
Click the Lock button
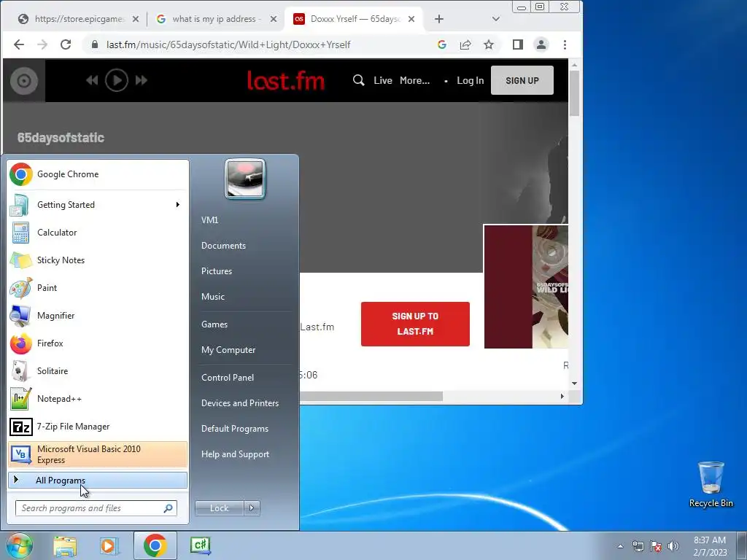tap(220, 508)
